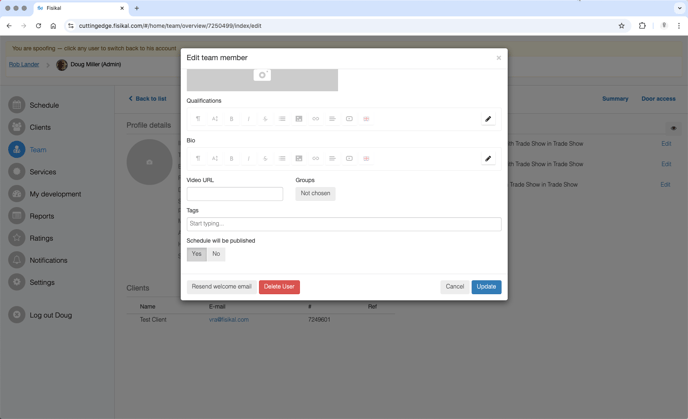688x419 pixels.
Task: Insert image via Bio toolbar icon
Action: point(299,158)
